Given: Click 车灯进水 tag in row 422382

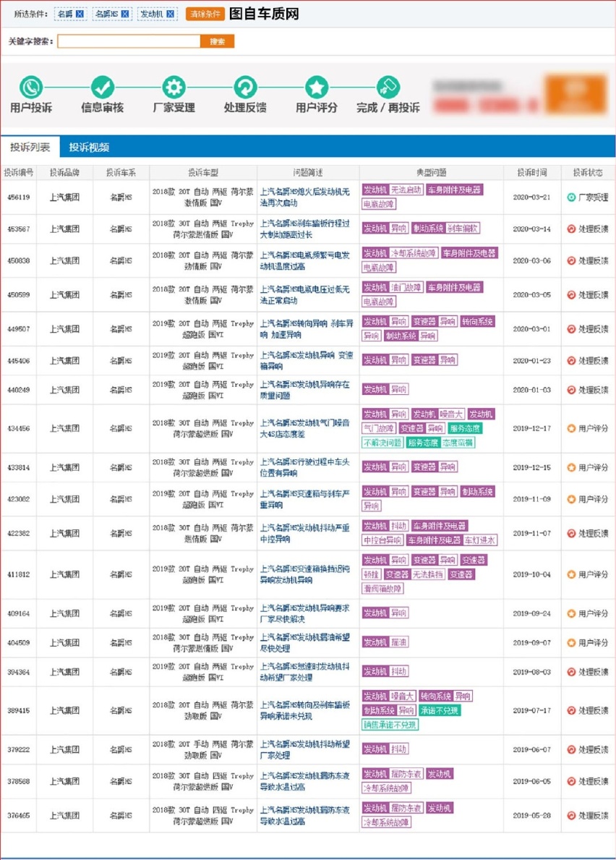Looking at the screenshot, I should click(x=480, y=540).
